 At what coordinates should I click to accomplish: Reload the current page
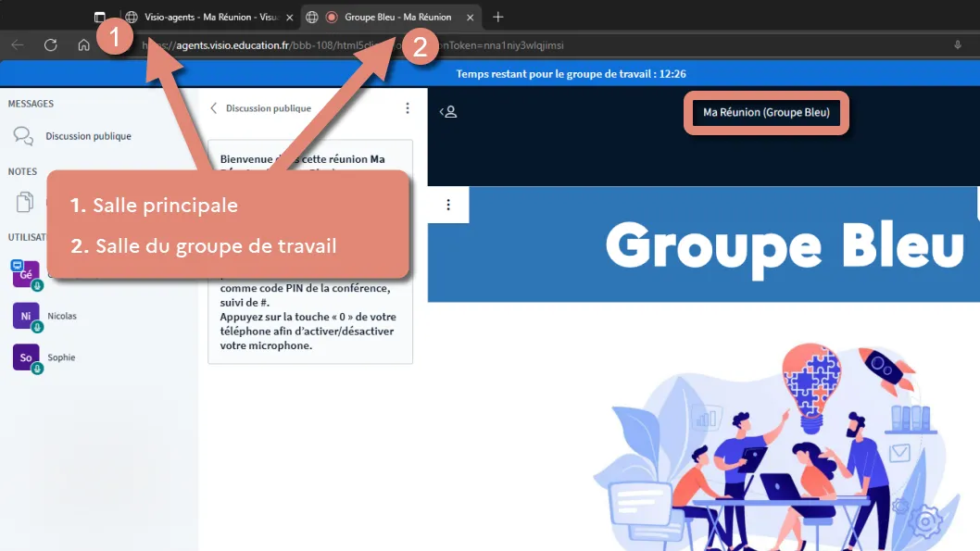click(x=51, y=45)
